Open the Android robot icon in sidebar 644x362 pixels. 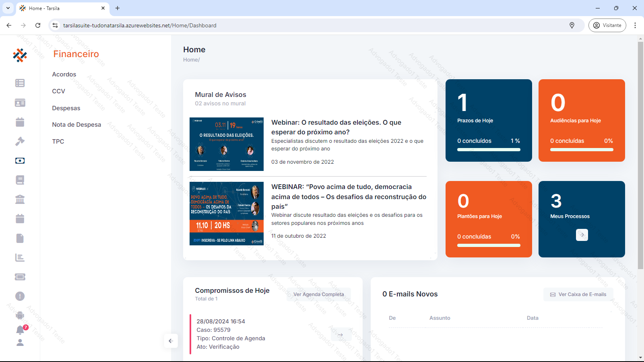pyautogui.click(x=20, y=315)
